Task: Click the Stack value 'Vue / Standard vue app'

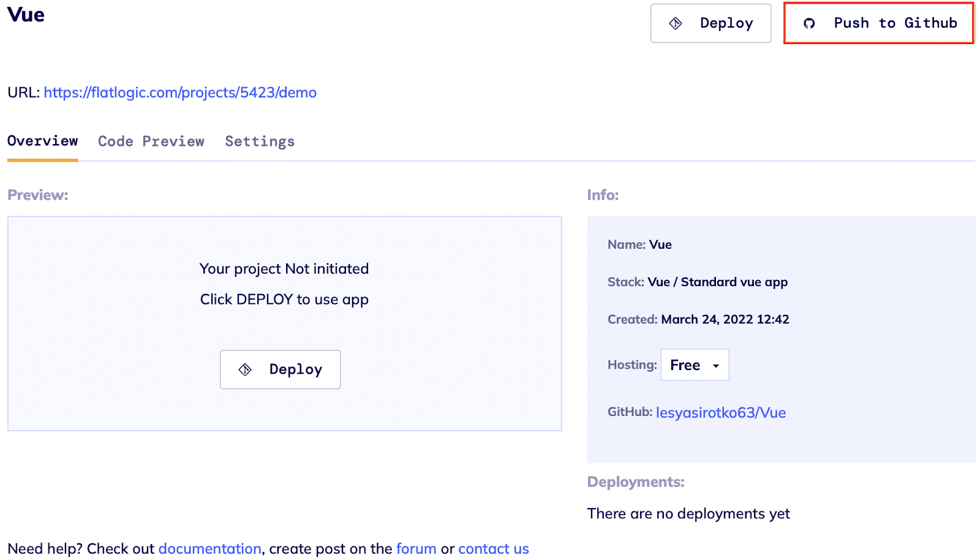Action: coord(718,282)
